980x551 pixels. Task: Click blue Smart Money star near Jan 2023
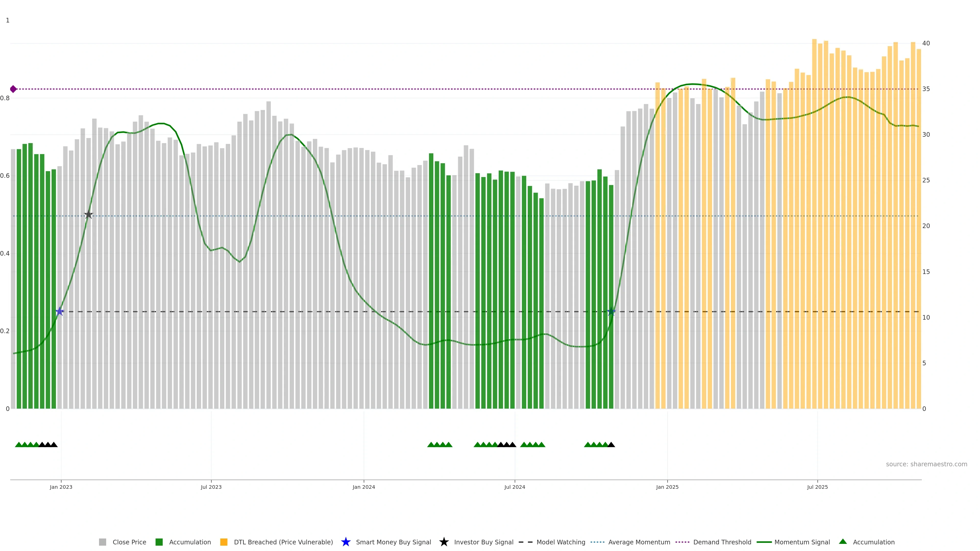(60, 311)
